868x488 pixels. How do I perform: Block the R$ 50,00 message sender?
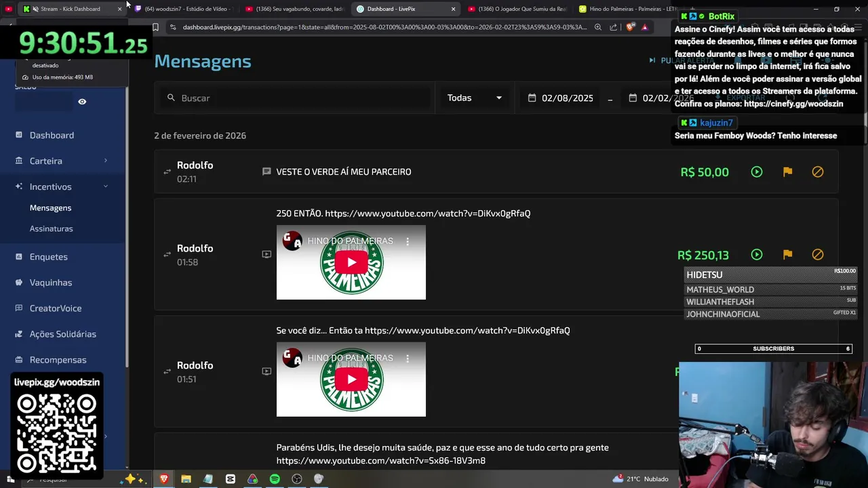click(x=818, y=172)
